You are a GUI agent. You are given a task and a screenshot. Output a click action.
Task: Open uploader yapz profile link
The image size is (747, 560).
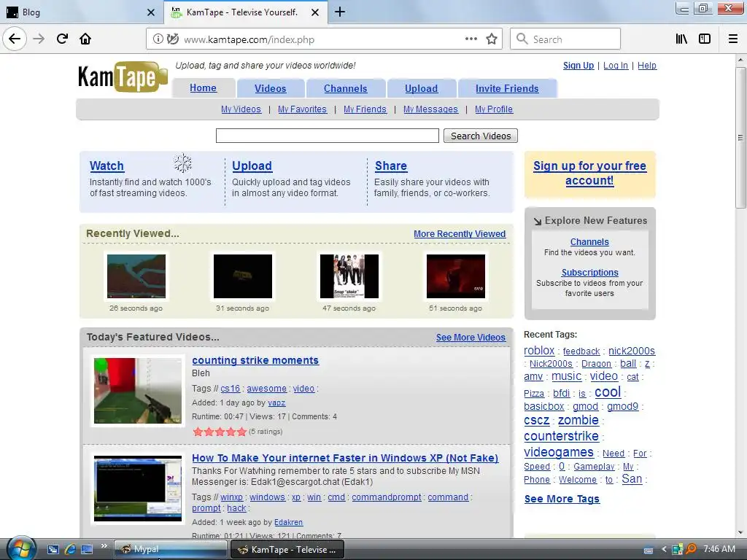[276, 402]
